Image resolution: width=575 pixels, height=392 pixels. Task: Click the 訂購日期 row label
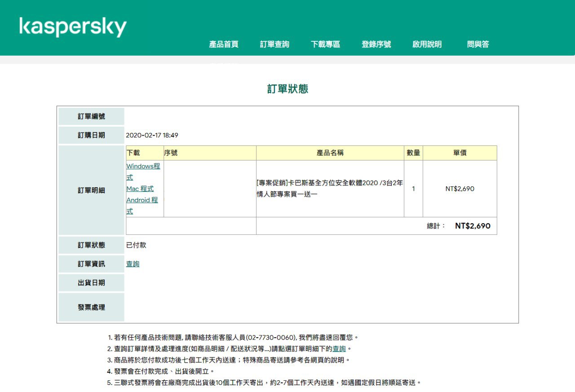pyautogui.click(x=91, y=135)
